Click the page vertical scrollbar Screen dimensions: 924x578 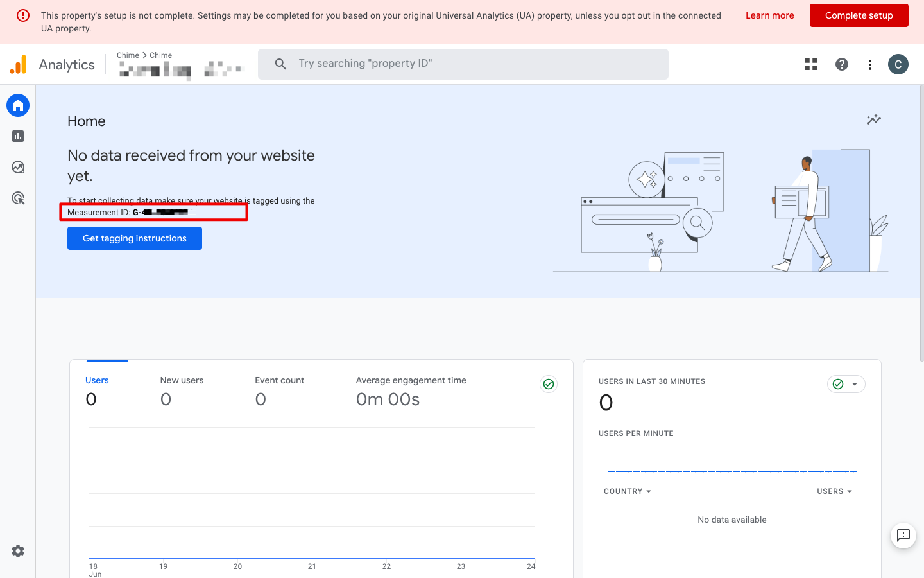(x=921, y=223)
